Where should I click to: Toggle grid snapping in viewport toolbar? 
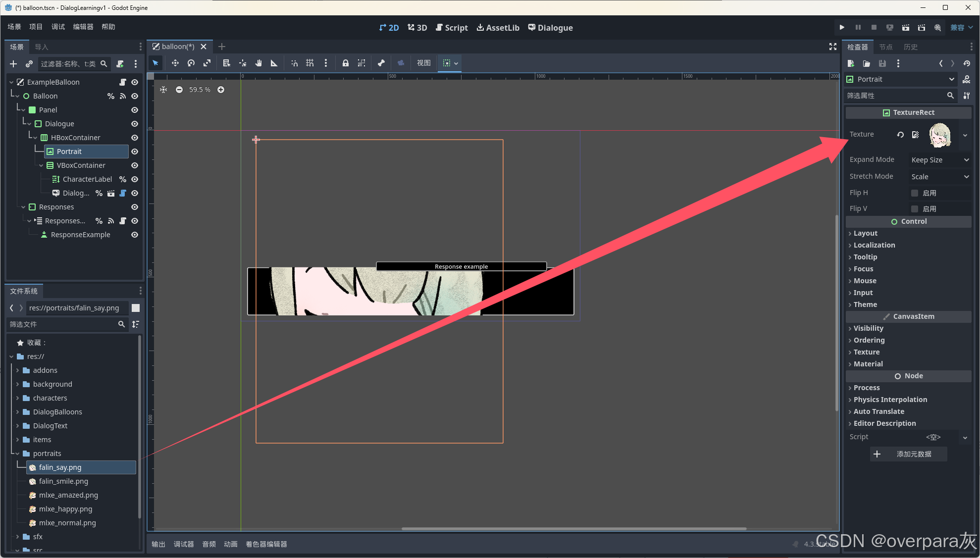[x=310, y=63]
